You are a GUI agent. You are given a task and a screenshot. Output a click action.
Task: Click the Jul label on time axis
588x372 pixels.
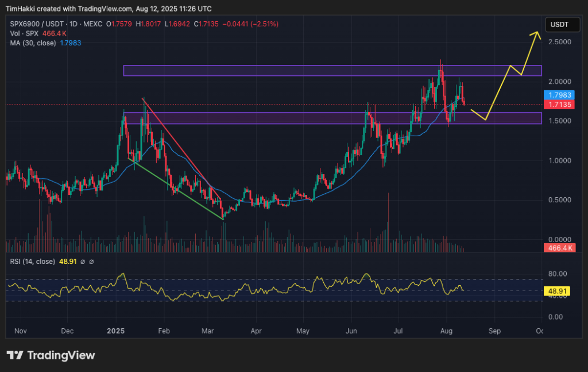click(x=398, y=331)
